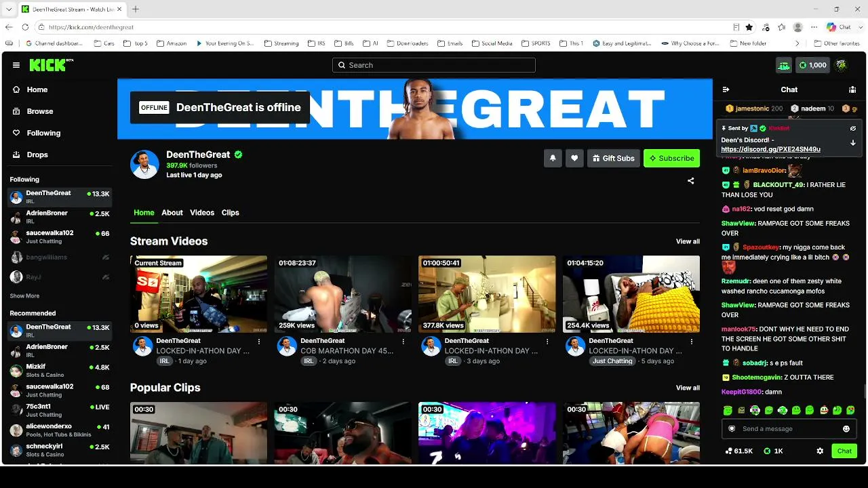This screenshot has width=868, height=488.
Task: Open the Streaming bookmarks folder
Action: coord(281,43)
